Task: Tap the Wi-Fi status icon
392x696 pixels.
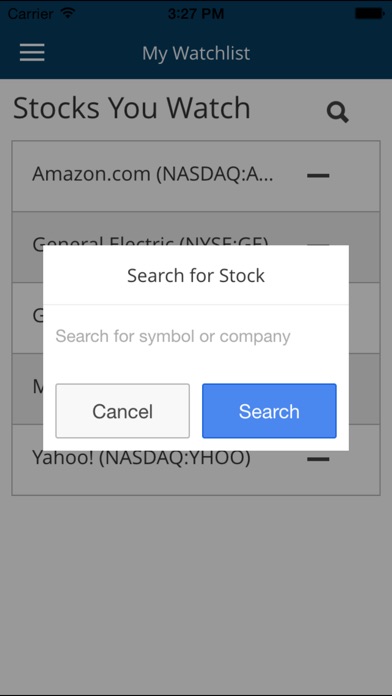Action: pos(68,13)
